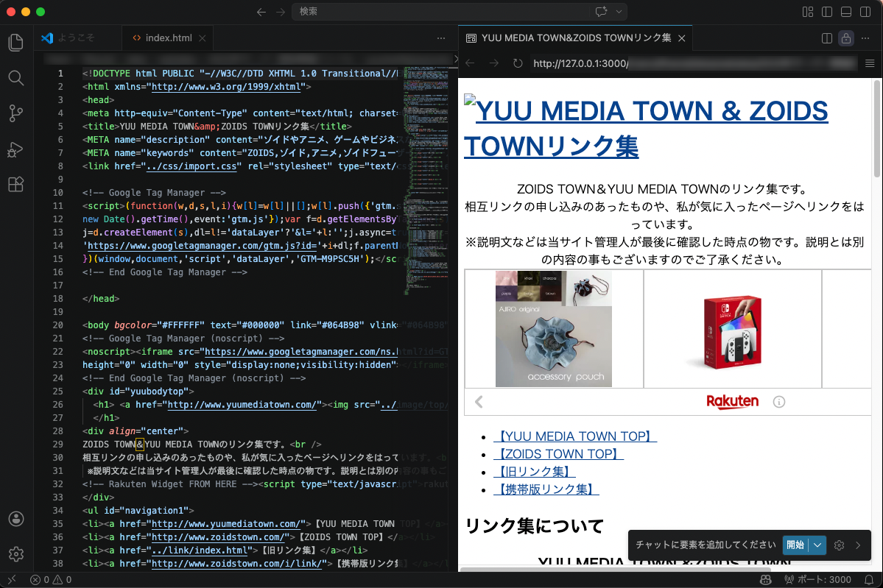
Task: Click the command center search field
Action: click(x=442, y=12)
